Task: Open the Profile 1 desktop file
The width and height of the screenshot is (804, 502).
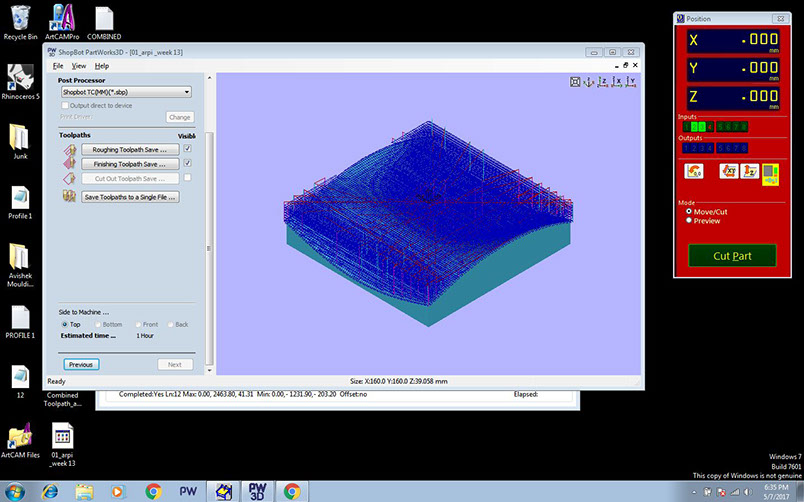Action: [20, 202]
